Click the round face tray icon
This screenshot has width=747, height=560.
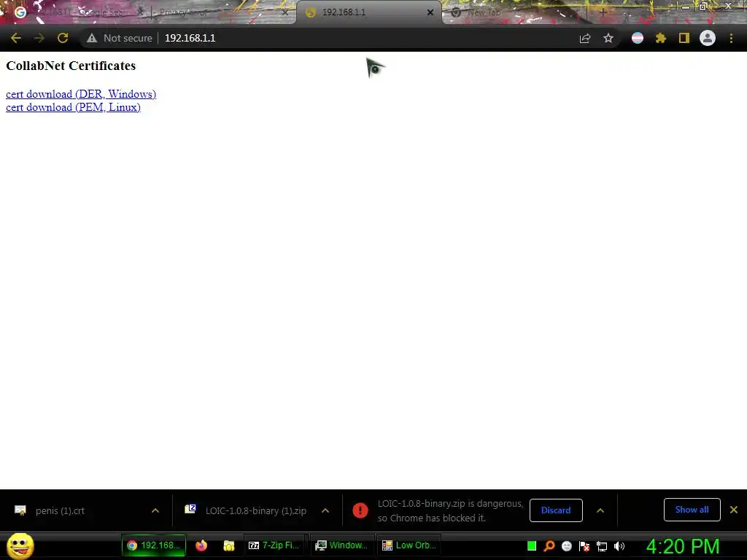pos(567,546)
